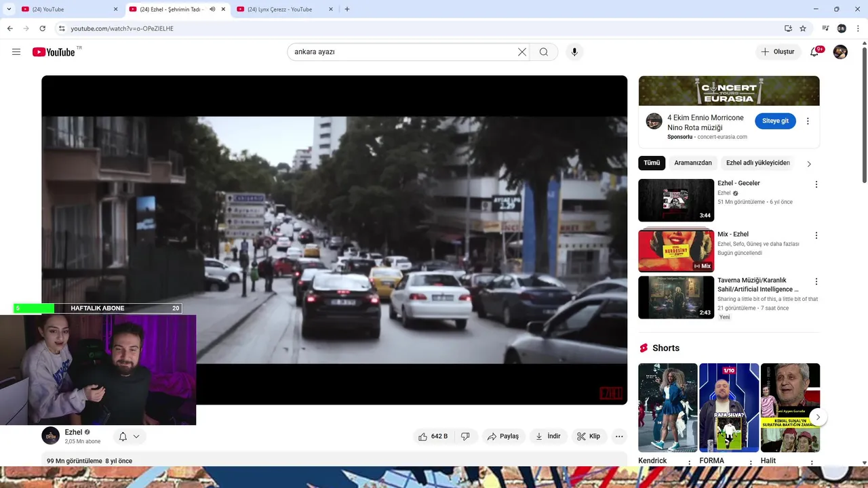Viewport: 868px width, 488px height.
Task: Select the Tümü filter chip
Action: coord(652,163)
